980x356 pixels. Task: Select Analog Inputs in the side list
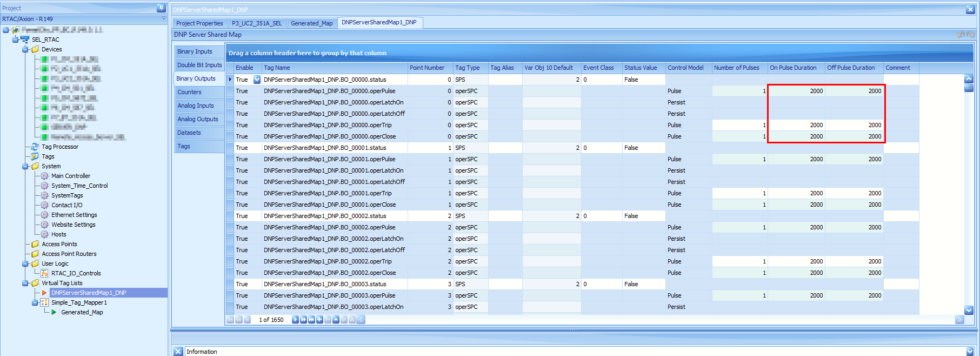(196, 106)
